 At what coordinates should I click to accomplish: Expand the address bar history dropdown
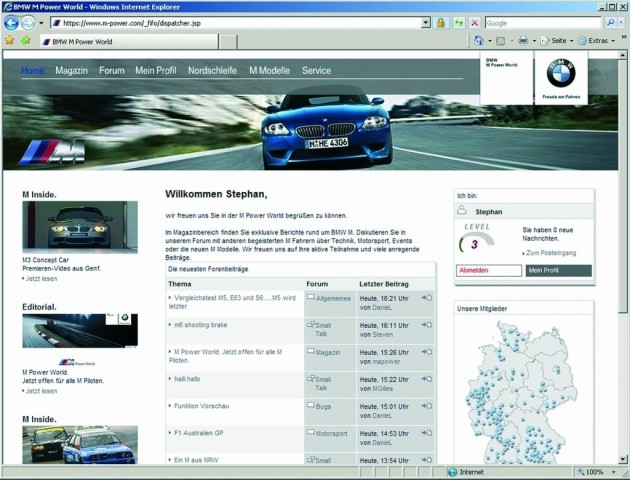426,23
